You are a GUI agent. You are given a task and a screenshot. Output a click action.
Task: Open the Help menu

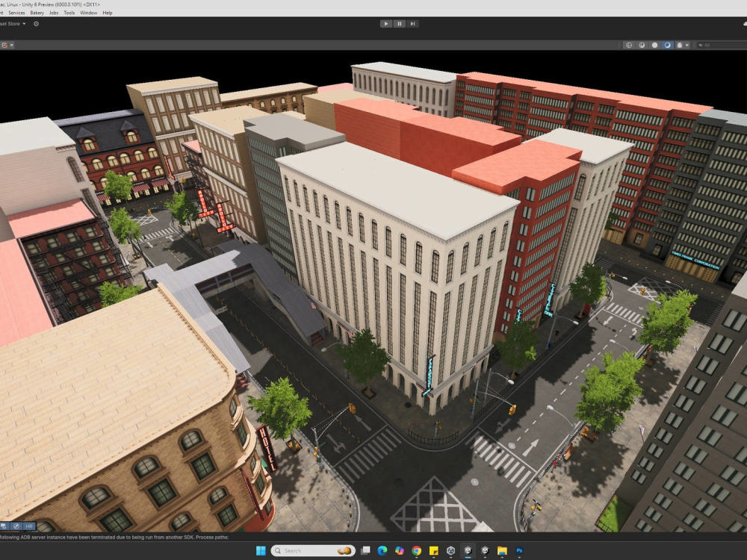108,13
